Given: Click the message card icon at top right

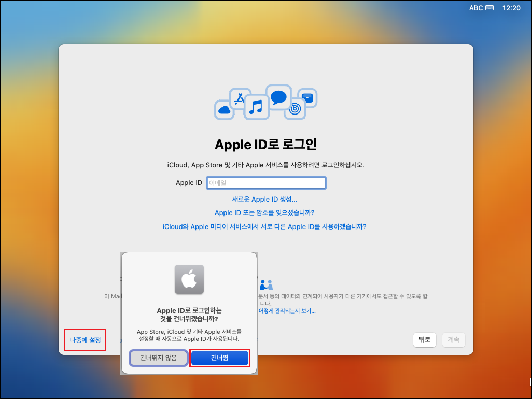Looking at the screenshot, I should coord(307,98).
